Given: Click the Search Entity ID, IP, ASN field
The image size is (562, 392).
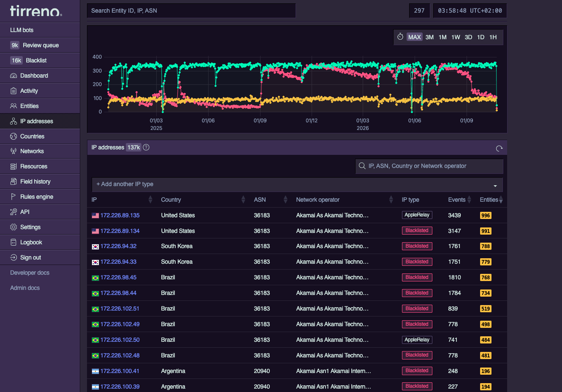Looking at the screenshot, I should click(191, 11).
